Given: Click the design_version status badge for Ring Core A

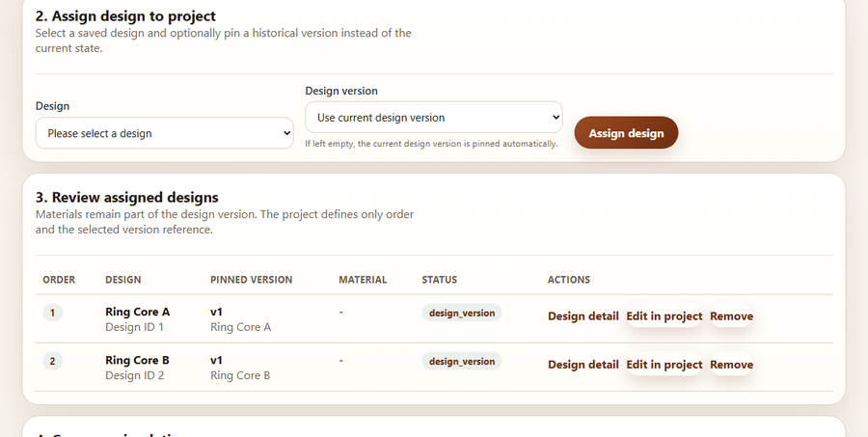Looking at the screenshot, I should 462,313.
